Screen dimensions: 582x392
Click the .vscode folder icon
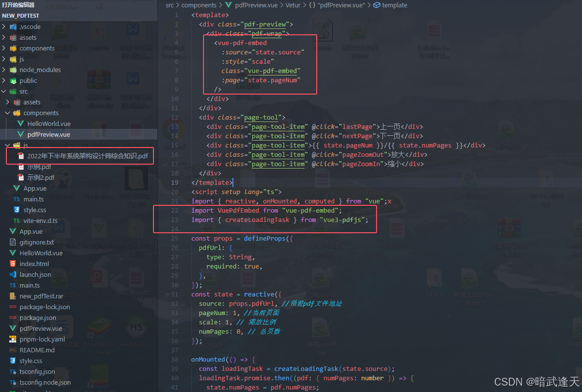tap(13, 26)
